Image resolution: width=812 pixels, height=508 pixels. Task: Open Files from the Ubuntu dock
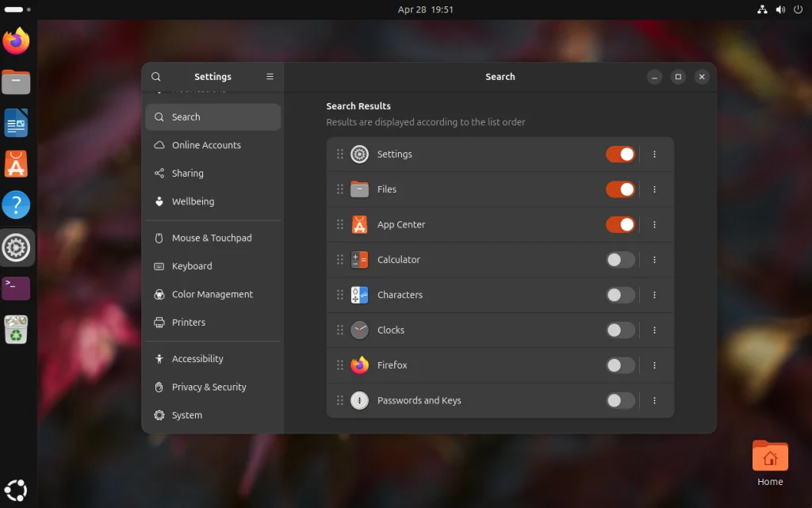[16, 82]
